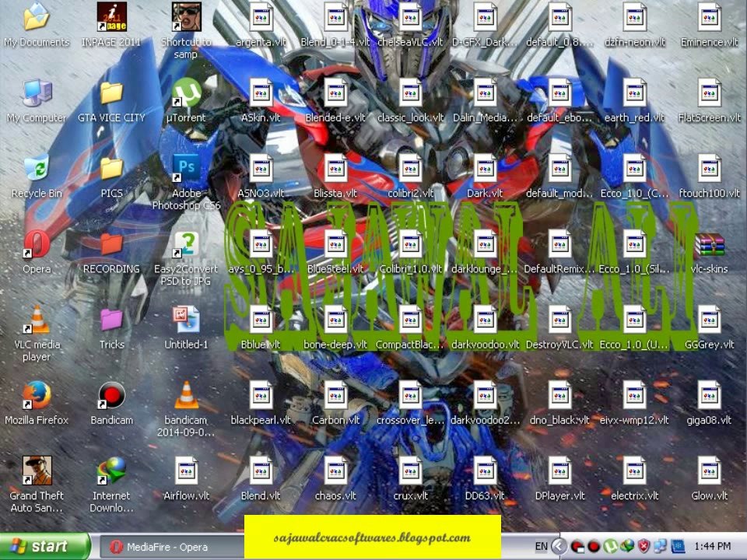This screenshot has height=560, width=747.
Task: Click the Shortcut to samp icon
Action: click(186, 18)
